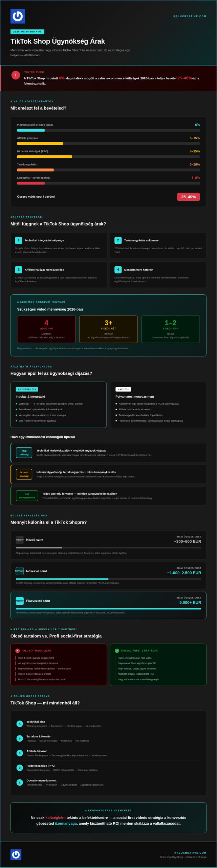Open the KALUCREATIVE.COM link in the header
The width and height of the screenshot is (217, 868).
190,16
